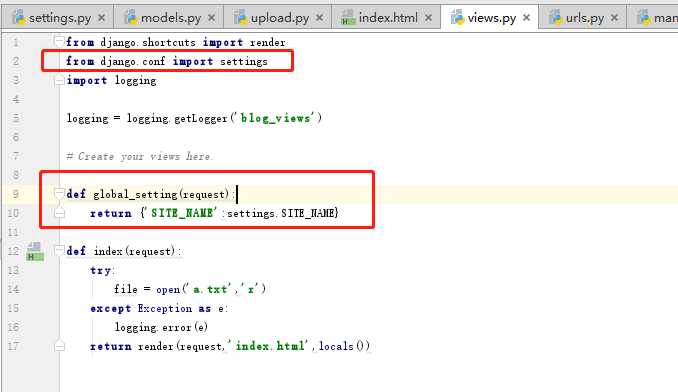
Task: Collapse the imports fold marker on line 1
Action: click(60, 41)
